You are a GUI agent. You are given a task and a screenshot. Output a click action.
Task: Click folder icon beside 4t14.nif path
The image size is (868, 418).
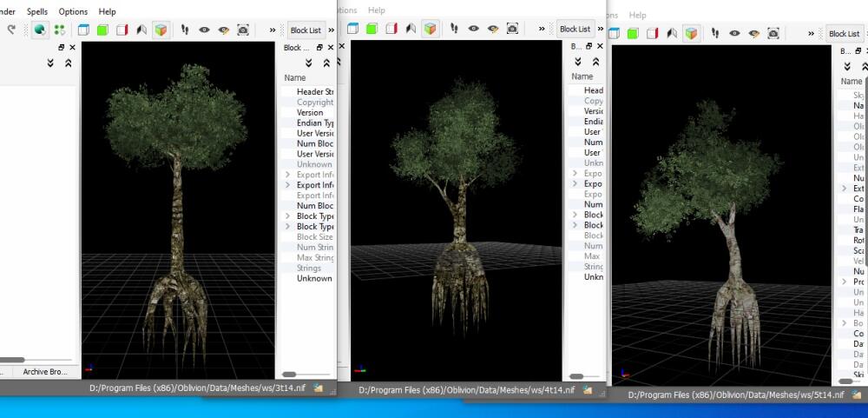pos(588,390)
